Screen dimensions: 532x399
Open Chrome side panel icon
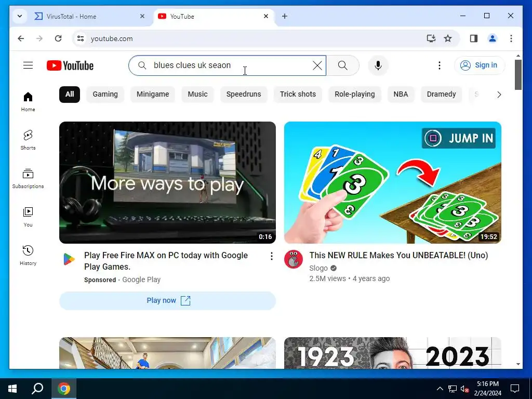point(474,38)
